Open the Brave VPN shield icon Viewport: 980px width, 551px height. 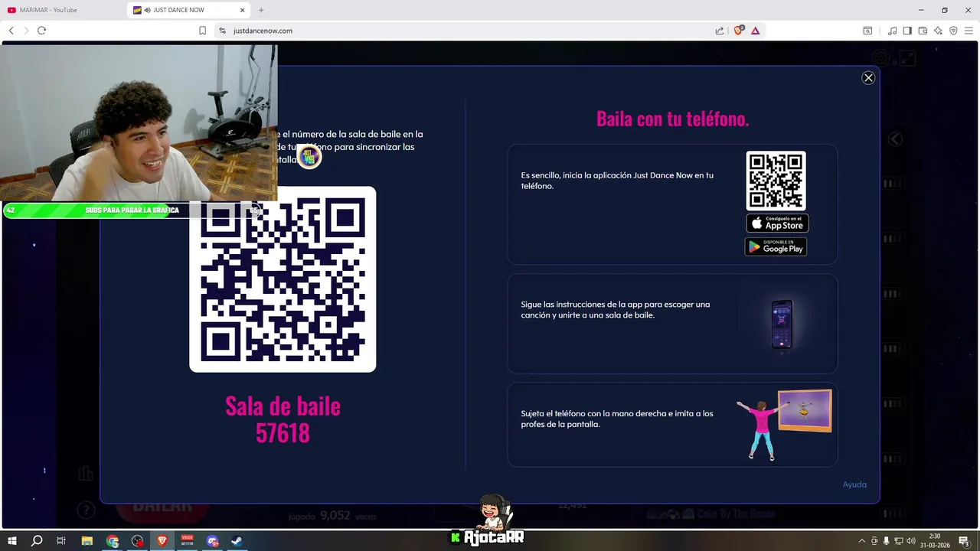point(953,31)
